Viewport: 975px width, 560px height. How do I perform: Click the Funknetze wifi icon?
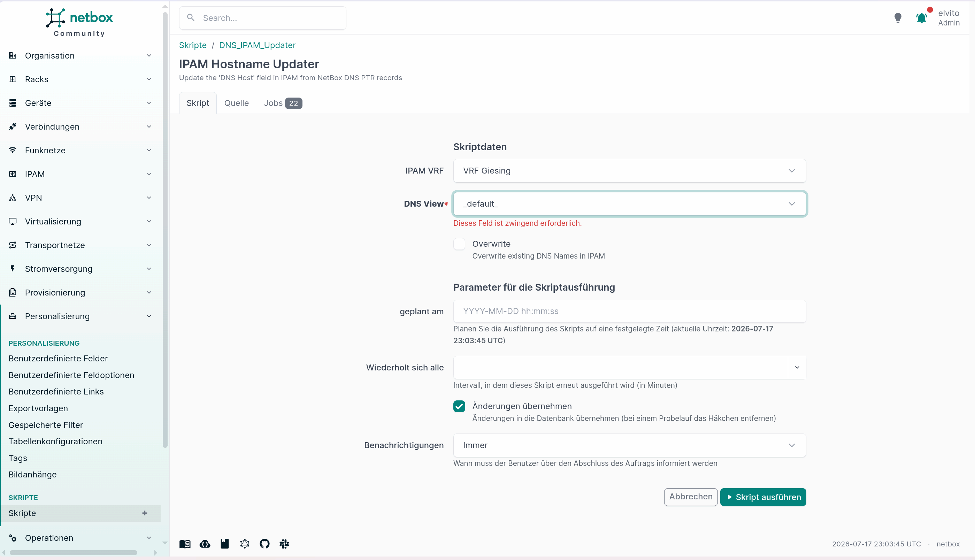click(13, 151)
